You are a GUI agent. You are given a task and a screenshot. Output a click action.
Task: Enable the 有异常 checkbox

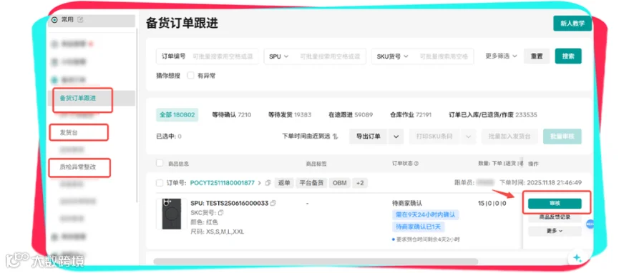tap(190, 76)
